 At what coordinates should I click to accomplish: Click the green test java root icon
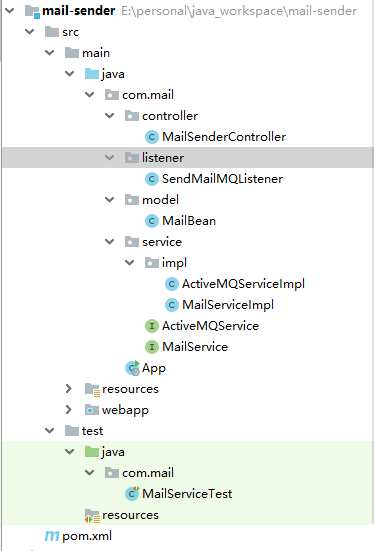(x=92, y=452)
